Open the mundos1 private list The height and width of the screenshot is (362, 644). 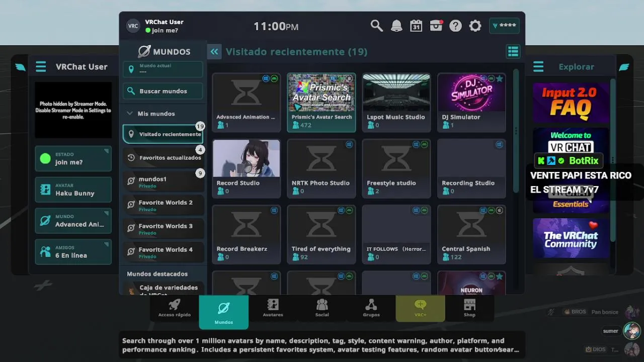[x=164, y=182]
